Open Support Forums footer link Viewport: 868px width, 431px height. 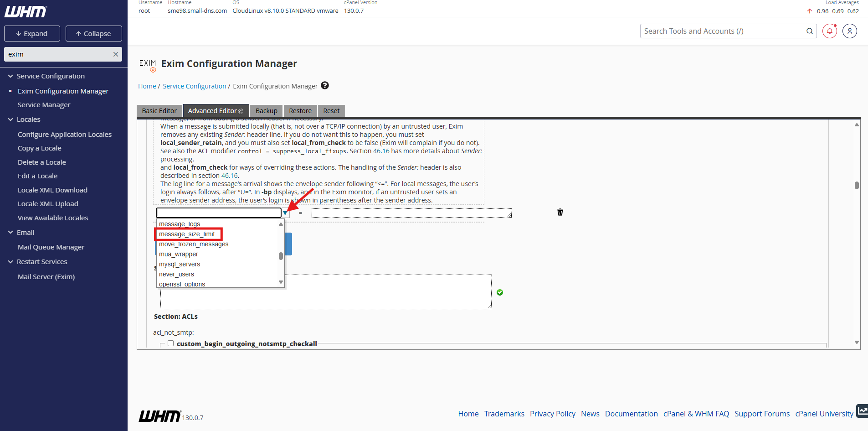click(762, 414)
